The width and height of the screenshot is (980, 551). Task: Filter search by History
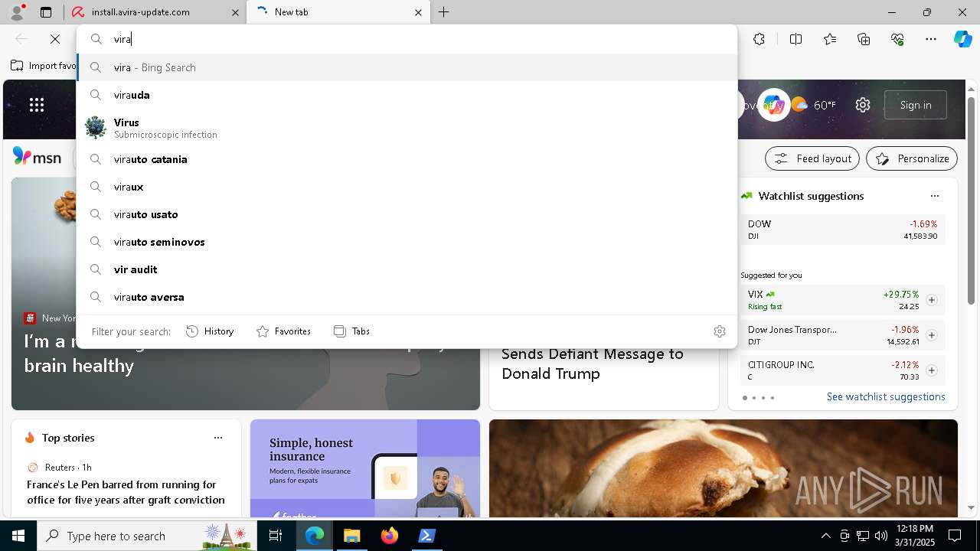210,331
